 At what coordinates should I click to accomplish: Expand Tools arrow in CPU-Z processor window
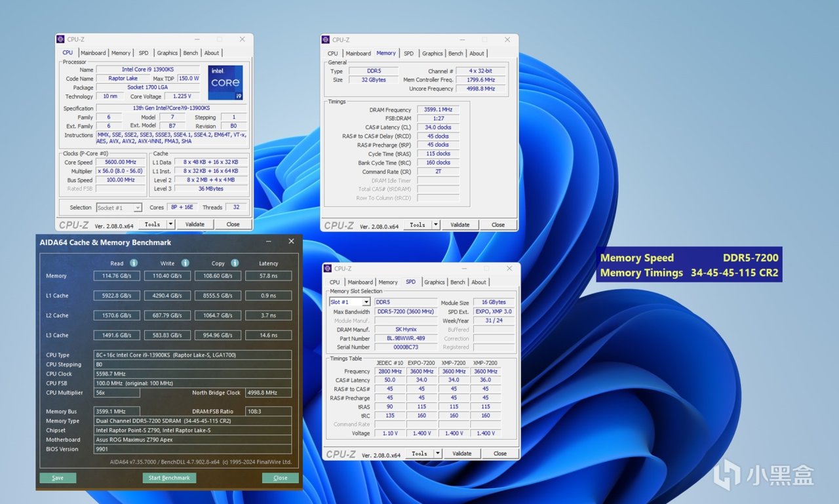click(x=170, y=224)
